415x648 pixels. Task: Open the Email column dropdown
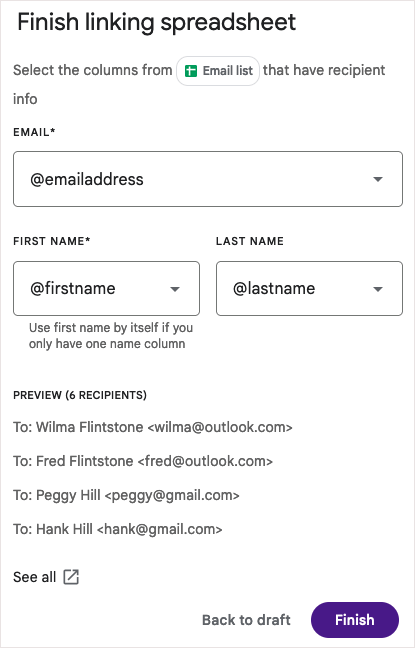point(208,179)
